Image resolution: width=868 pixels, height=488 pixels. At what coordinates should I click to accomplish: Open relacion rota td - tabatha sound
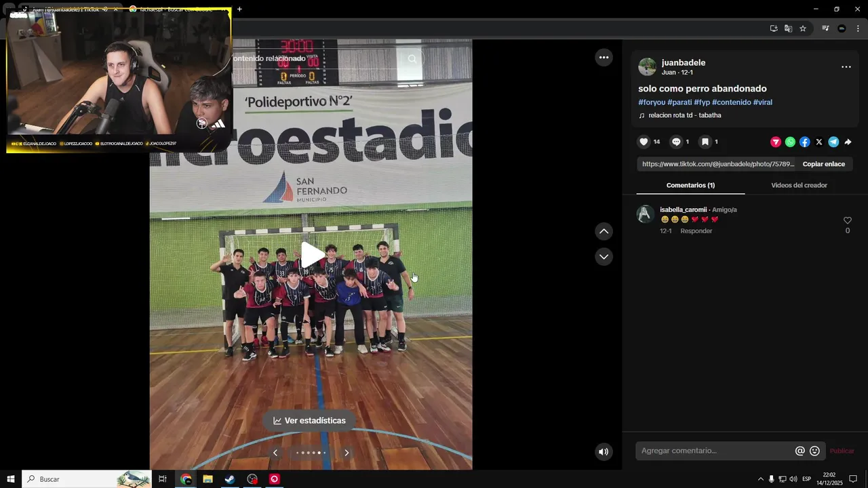(684, 115)
